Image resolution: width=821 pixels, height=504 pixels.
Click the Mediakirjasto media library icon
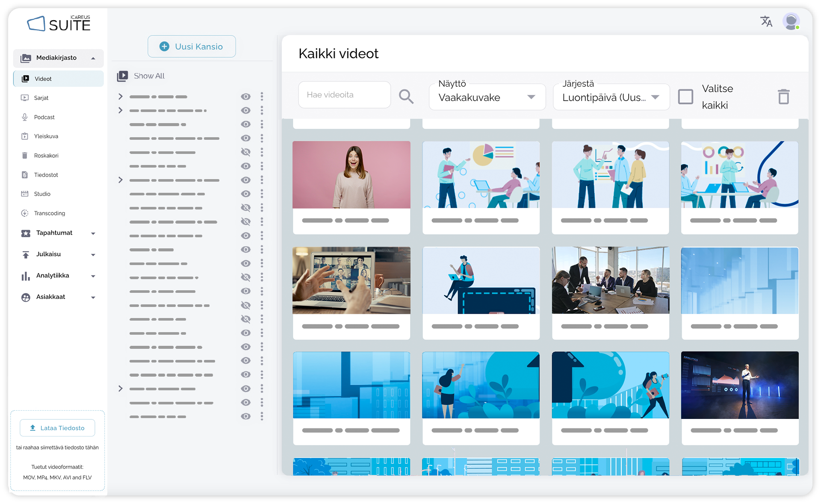tap(26, 58)
